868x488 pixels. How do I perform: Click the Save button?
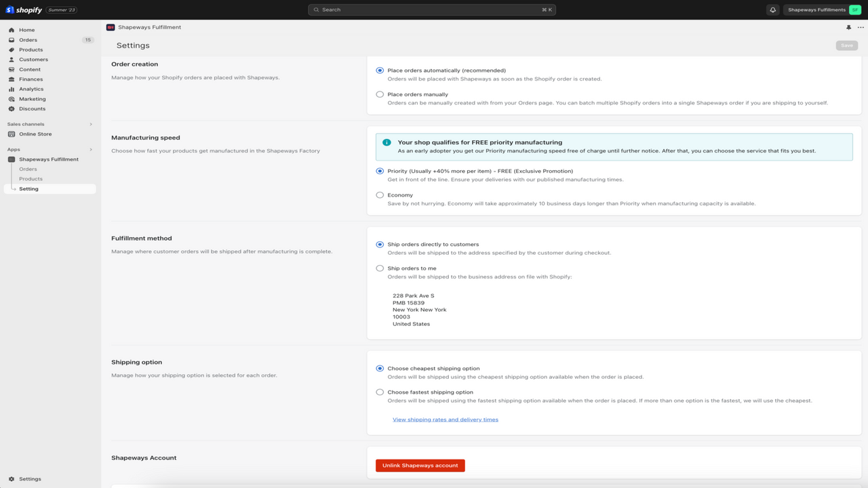tap(847, 45)
